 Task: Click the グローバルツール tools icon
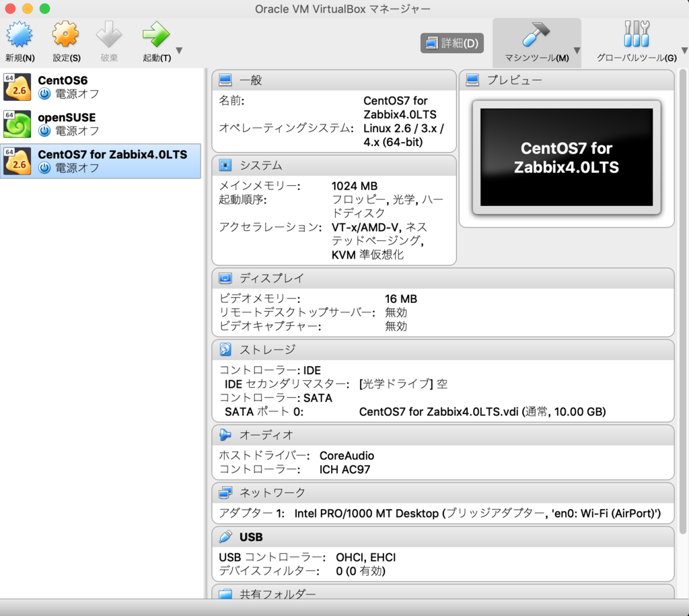coord(635,32)
